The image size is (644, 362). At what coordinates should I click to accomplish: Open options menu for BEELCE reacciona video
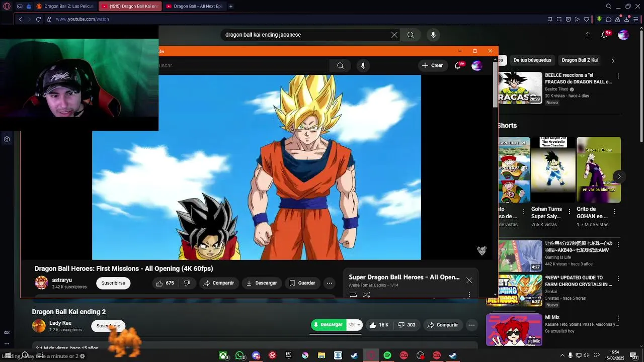pos(618,76)
